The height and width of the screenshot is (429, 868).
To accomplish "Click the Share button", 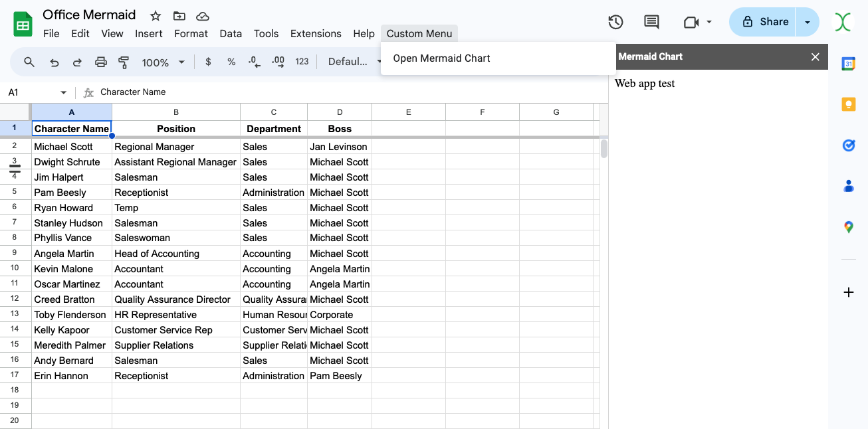I will point(765,22).
